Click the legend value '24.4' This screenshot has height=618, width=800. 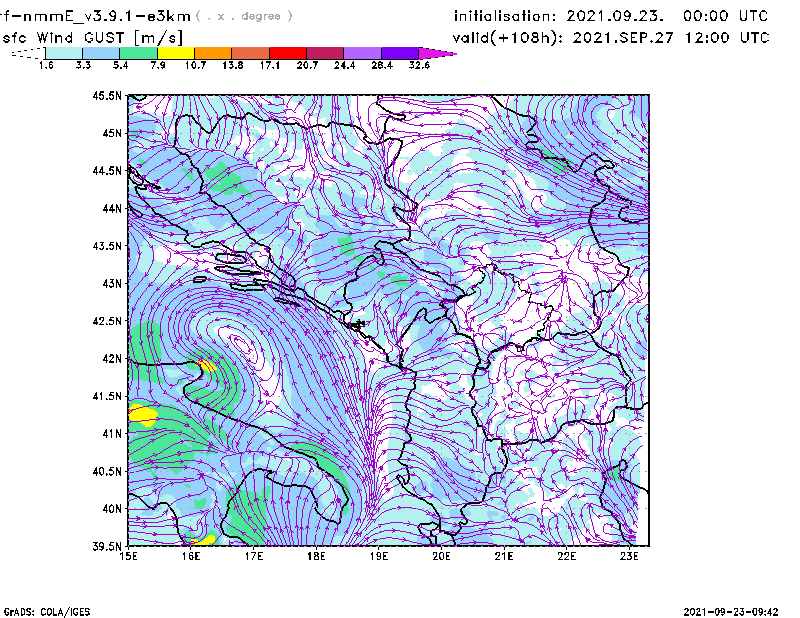[x=344, y=65]
